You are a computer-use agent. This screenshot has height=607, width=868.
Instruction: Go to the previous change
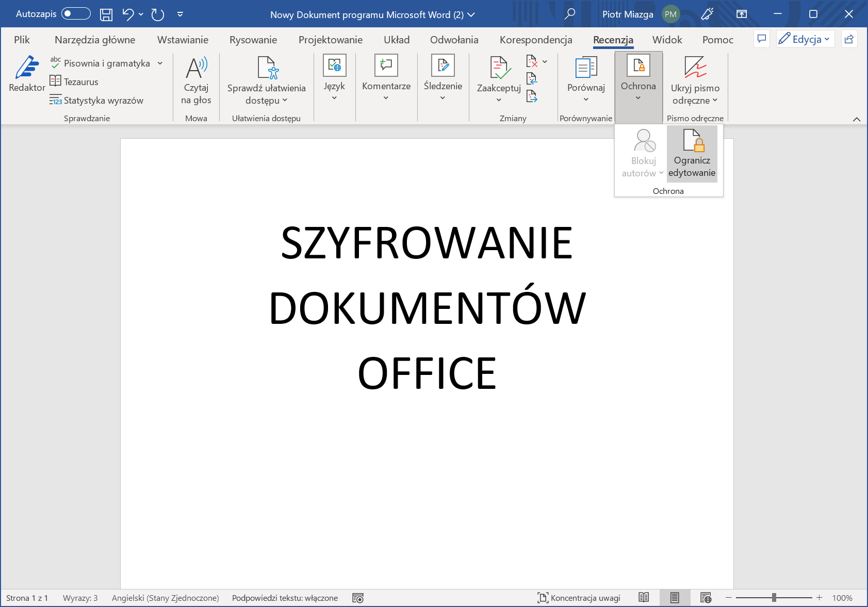(532, 79)
